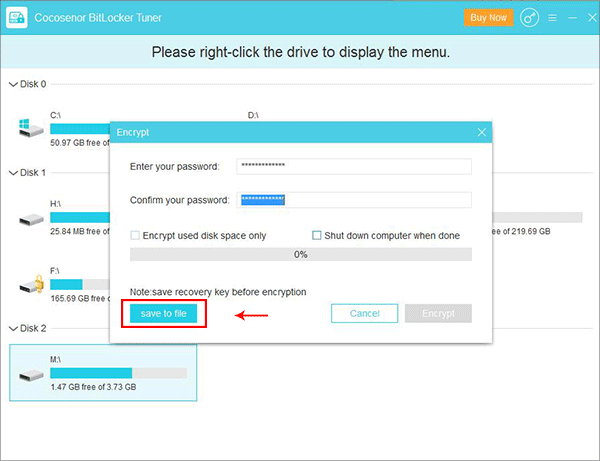The width and height of the screenshot is (600, 461).
Task: Focus the Confirm your password field
Action: coord(354,200)
